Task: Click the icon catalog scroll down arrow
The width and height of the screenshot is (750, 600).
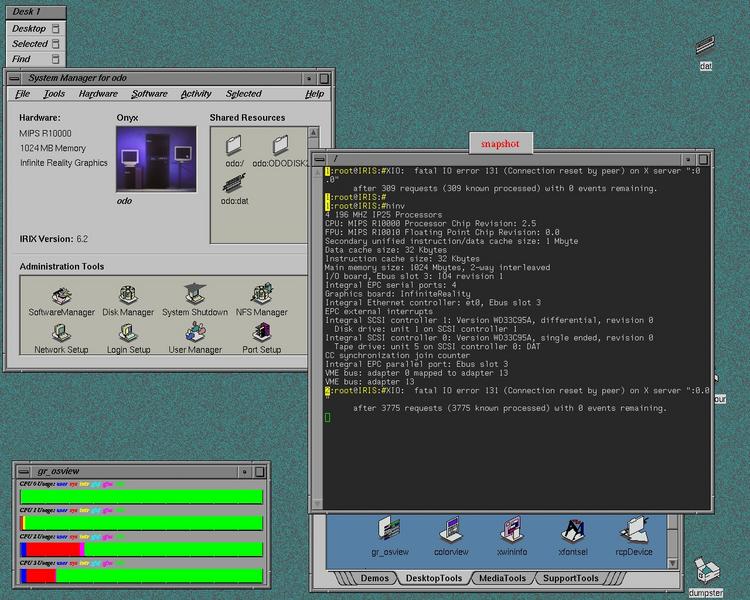Action: point(673,563)
